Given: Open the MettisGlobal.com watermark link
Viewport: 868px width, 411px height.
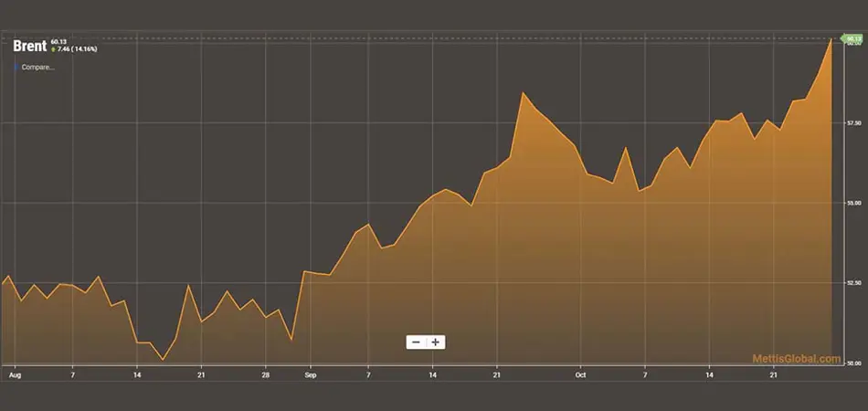Looking at the screenshot, I should (796, 359).
